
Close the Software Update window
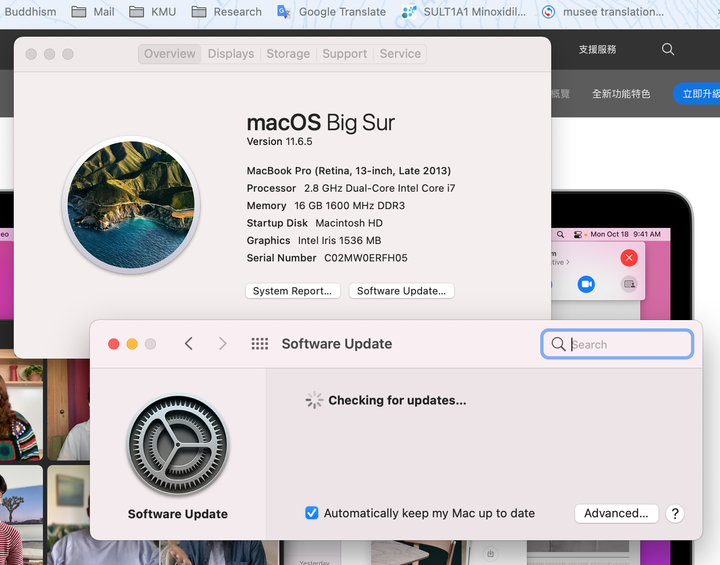114,344
